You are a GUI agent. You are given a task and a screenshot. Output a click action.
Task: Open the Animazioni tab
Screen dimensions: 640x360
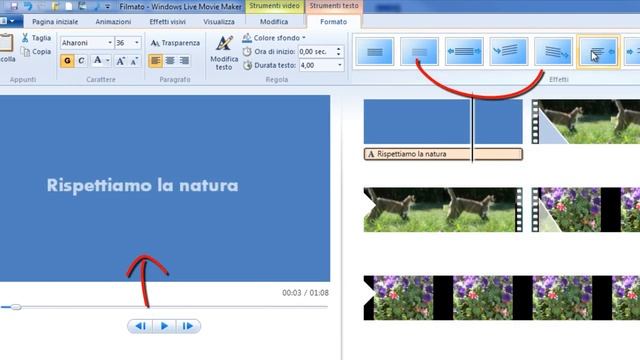pos(113,22)
